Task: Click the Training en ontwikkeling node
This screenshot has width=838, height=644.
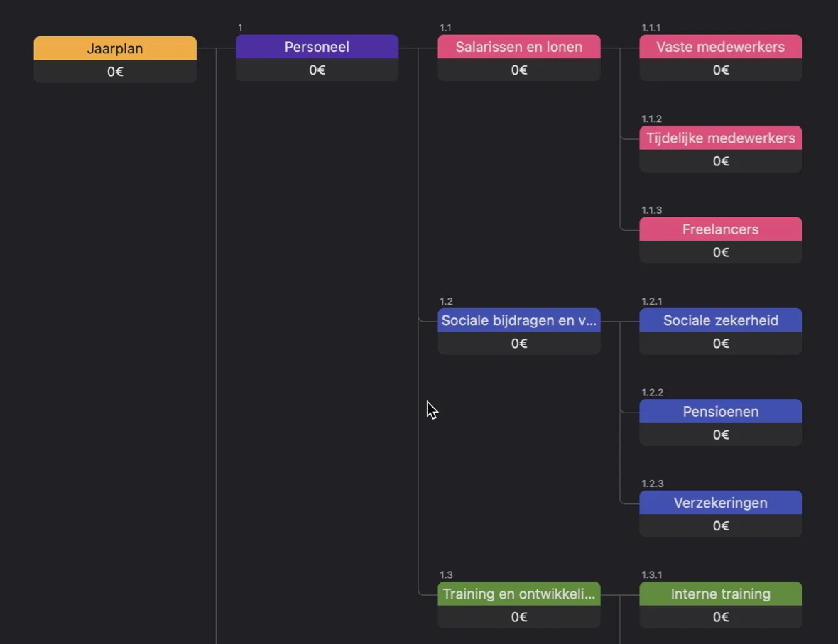Action: 518,594
